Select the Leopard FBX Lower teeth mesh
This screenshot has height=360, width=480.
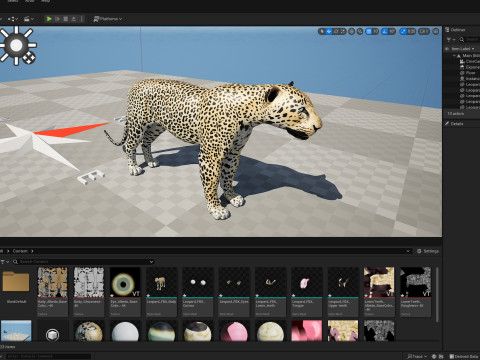tap(270, 292)
